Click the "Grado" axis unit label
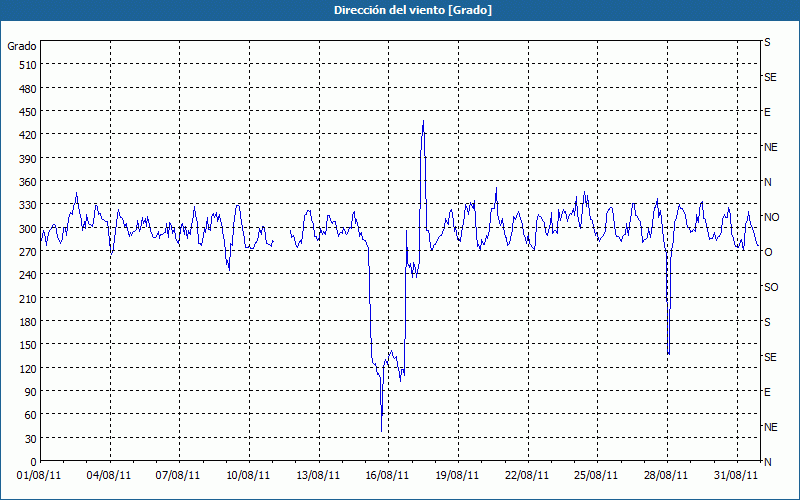Viewport: 800px width, 500px height. (22, 46)
